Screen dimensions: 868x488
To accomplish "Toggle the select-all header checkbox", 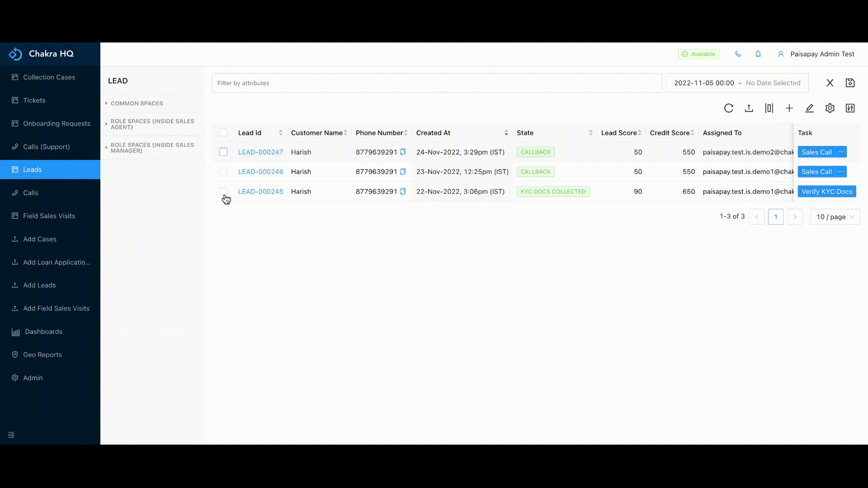I will click(223, 133).
